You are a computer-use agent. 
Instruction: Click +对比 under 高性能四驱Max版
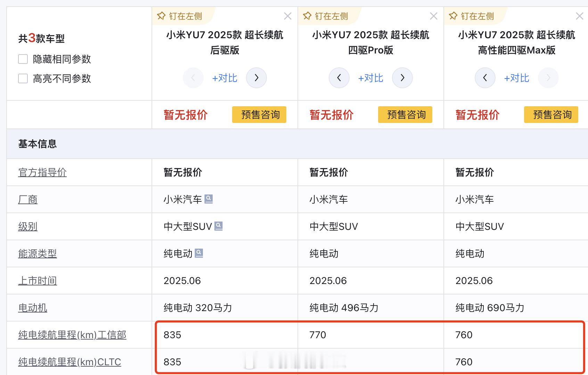(x=517, y=78)
